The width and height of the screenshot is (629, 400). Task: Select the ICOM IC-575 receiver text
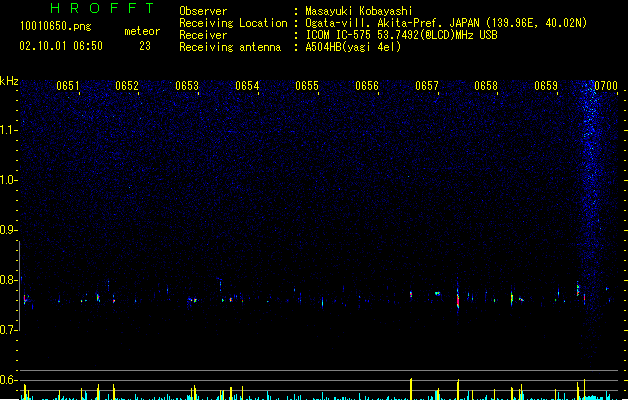point(401,35)
